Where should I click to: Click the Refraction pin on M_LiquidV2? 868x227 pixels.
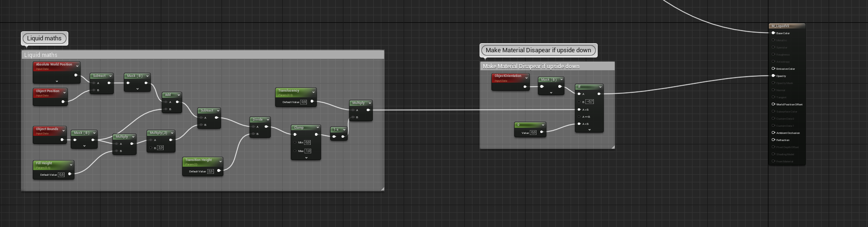pos(773,140)
